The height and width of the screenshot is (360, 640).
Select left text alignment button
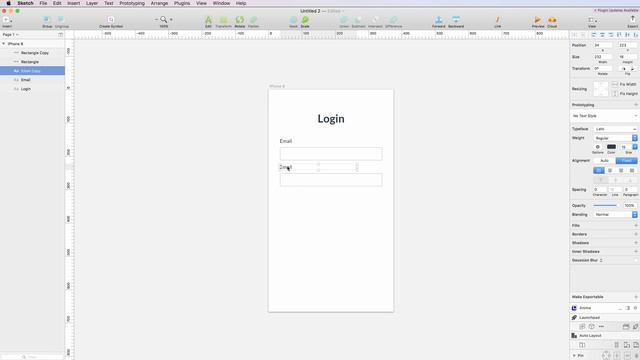pyautogui.click(x=599, y=170)
